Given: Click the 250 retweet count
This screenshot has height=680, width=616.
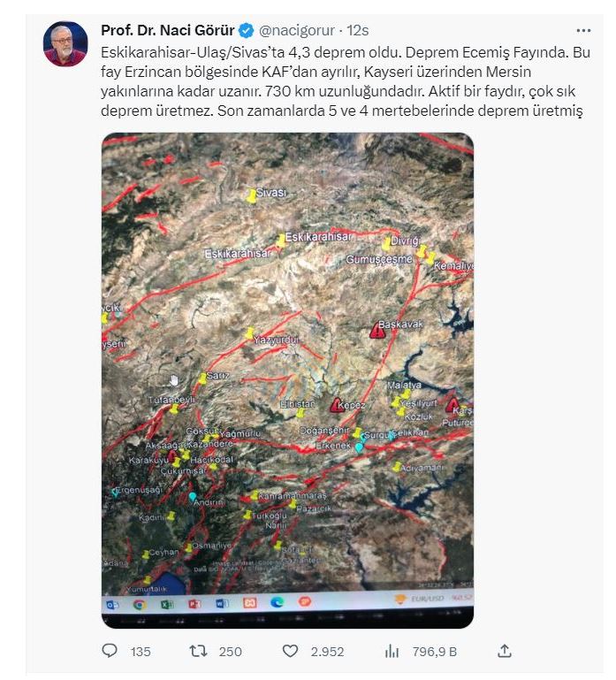Looking at the screenshot, I should point(230,652).
